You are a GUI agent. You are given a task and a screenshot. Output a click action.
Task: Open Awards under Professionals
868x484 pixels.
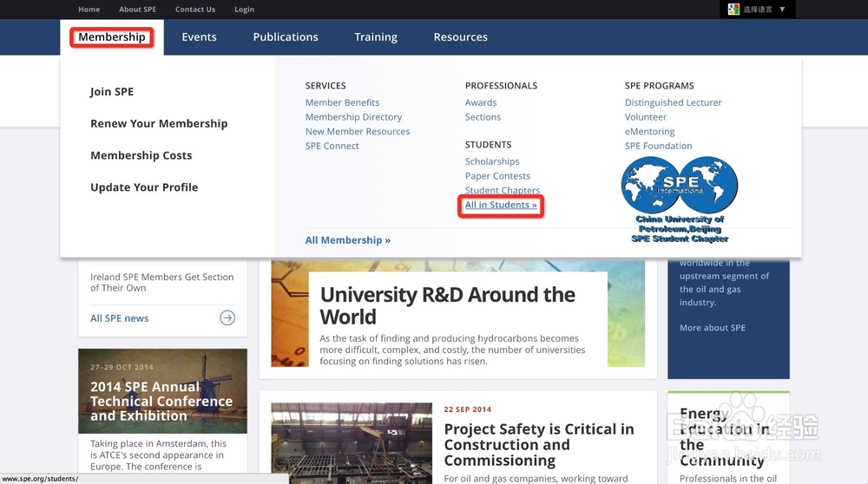481,102
